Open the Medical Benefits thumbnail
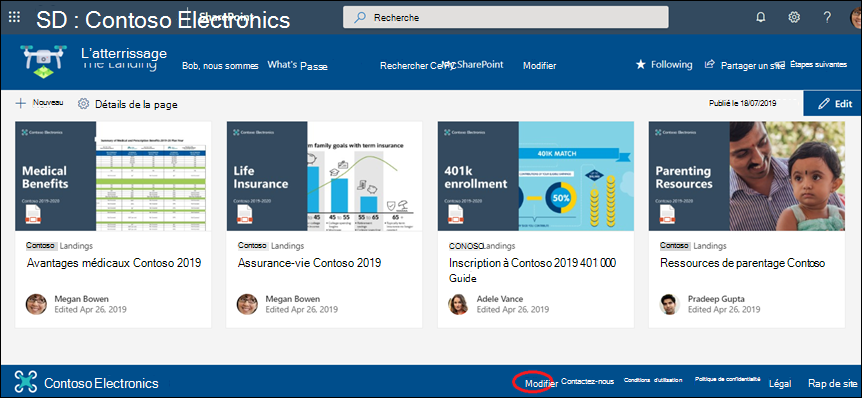Screen dimensions: 862x398 pos(113,176)
